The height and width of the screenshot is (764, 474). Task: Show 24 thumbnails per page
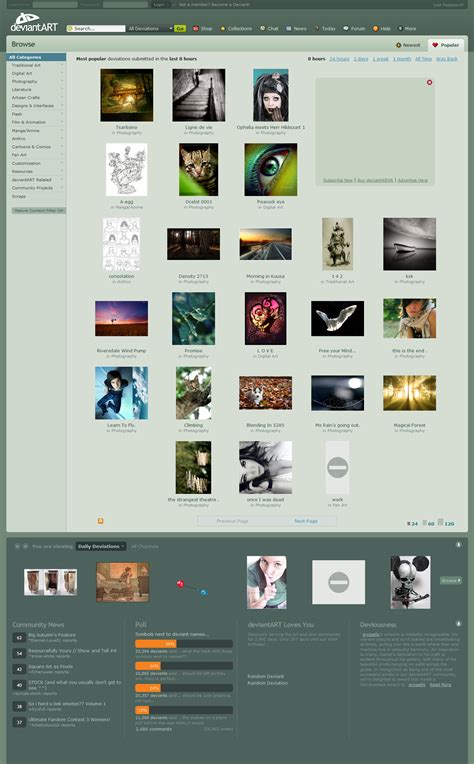point(413,523)
